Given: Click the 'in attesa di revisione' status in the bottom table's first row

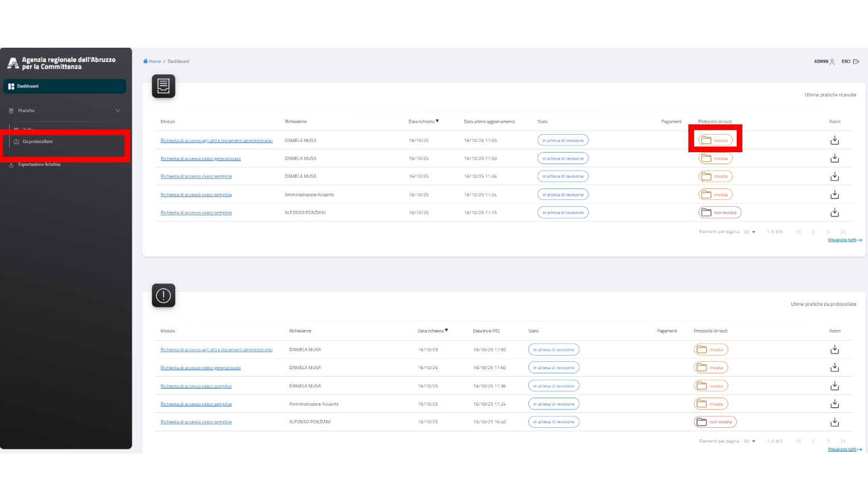Looking at the screenshot, I should (x=554, y=350).
